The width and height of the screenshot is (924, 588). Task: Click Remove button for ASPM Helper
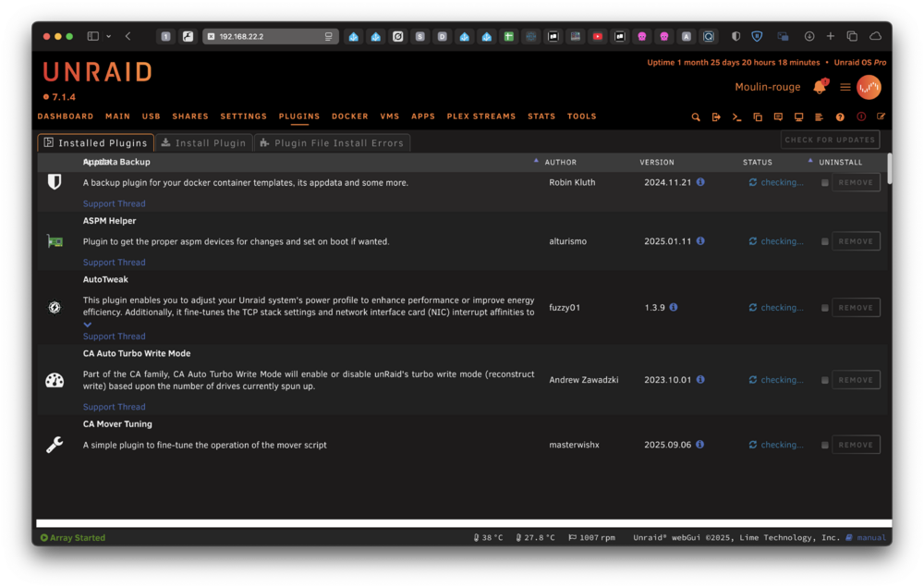856,241
